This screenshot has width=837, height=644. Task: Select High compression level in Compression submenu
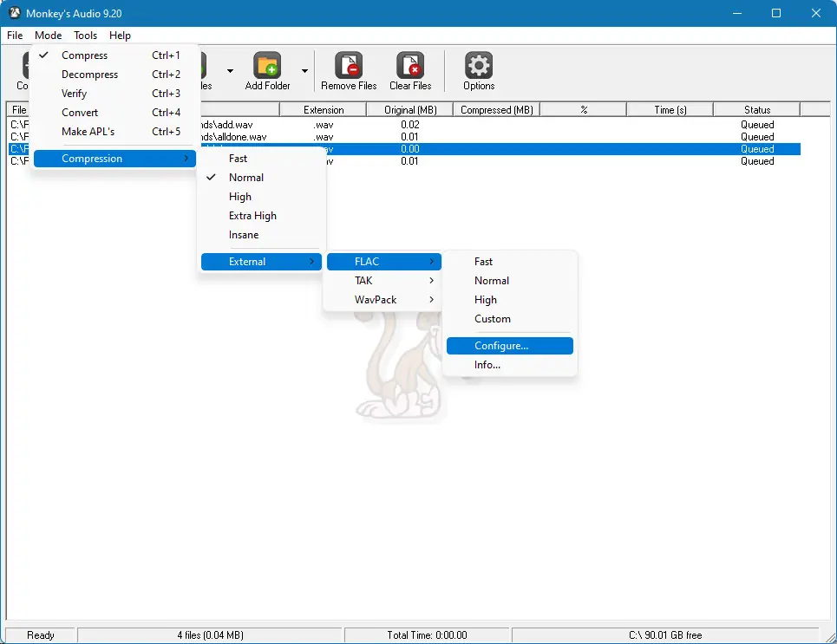click(x=262, y=197)
